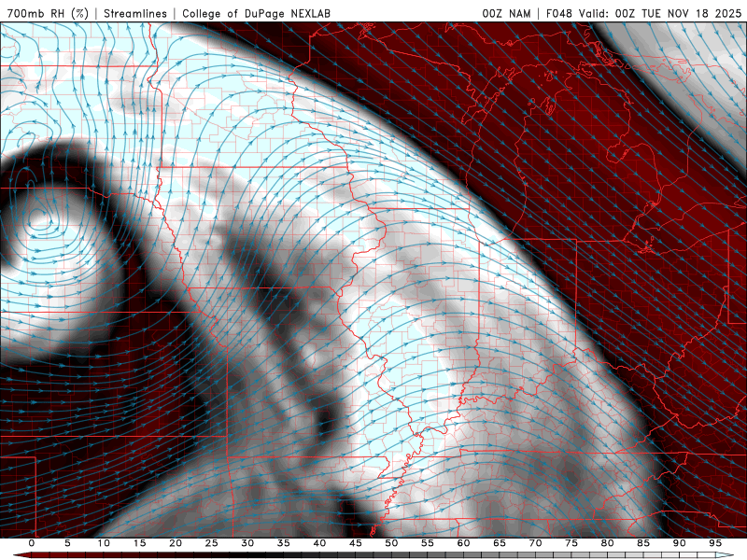Click the "700mb RH (%)" title text
747x560 pixels.
point(48,13)
